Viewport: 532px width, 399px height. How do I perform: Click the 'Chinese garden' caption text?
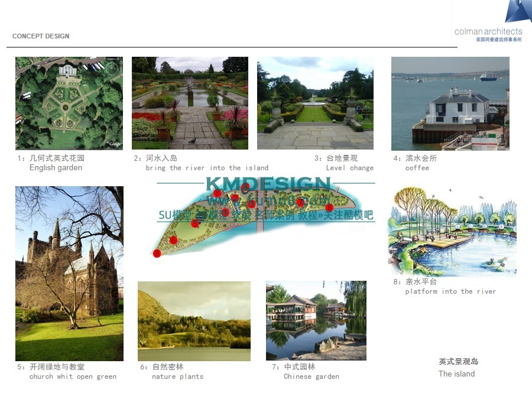pos(311,377)
